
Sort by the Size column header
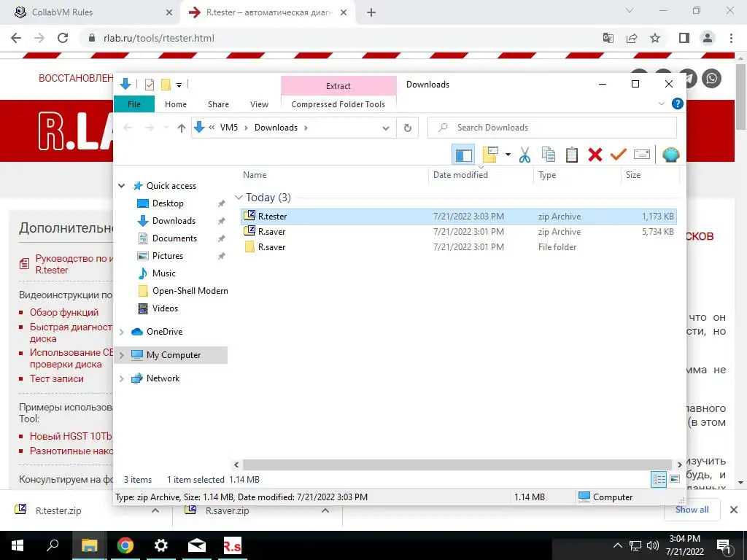(633, 175)
